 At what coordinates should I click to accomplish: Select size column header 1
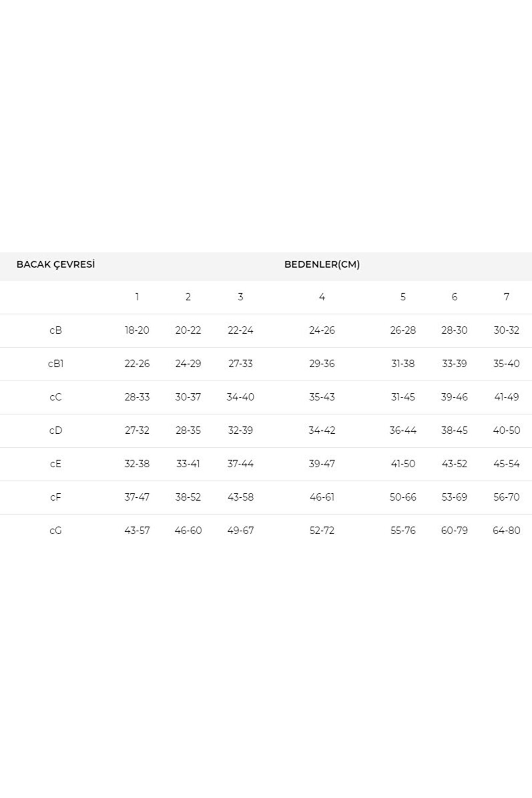[x=137, y=297]
